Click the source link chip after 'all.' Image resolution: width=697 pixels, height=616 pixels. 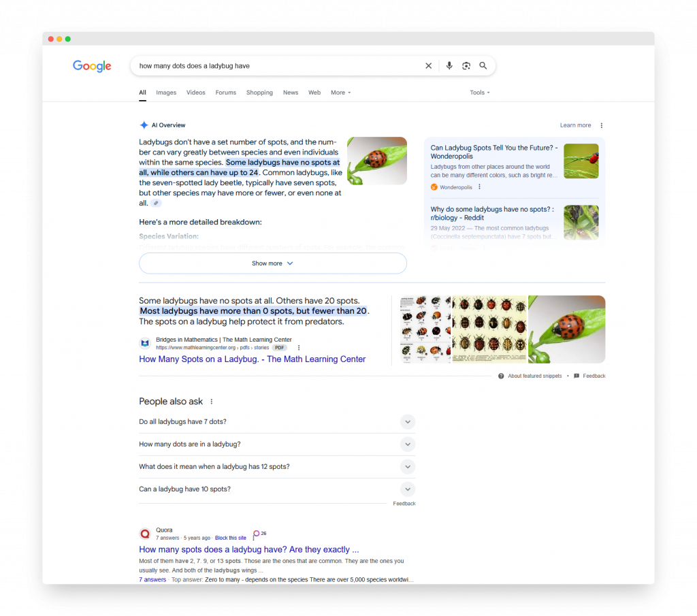coord(156,203)
